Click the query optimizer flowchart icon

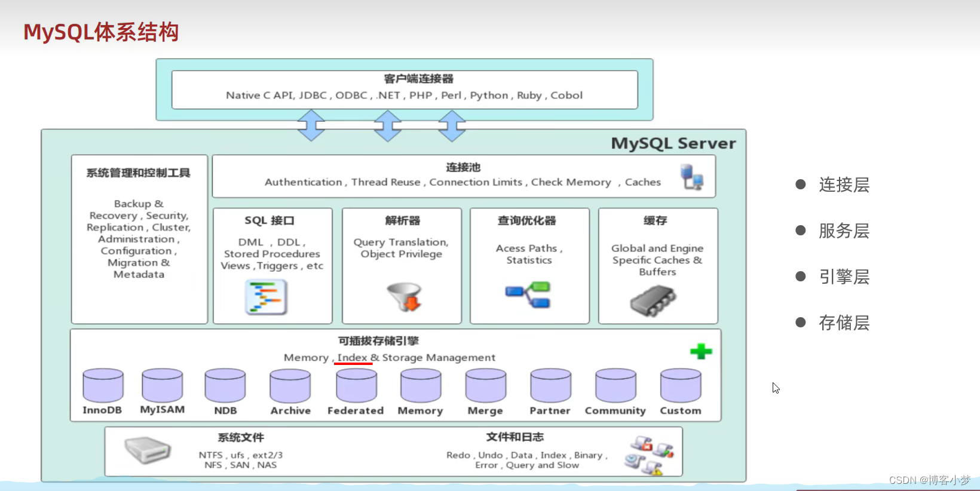[x=528, y=294]
